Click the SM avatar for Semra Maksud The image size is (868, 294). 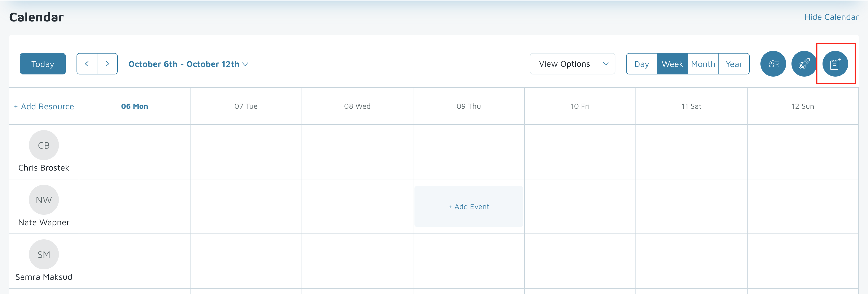[x=44, y=255]
